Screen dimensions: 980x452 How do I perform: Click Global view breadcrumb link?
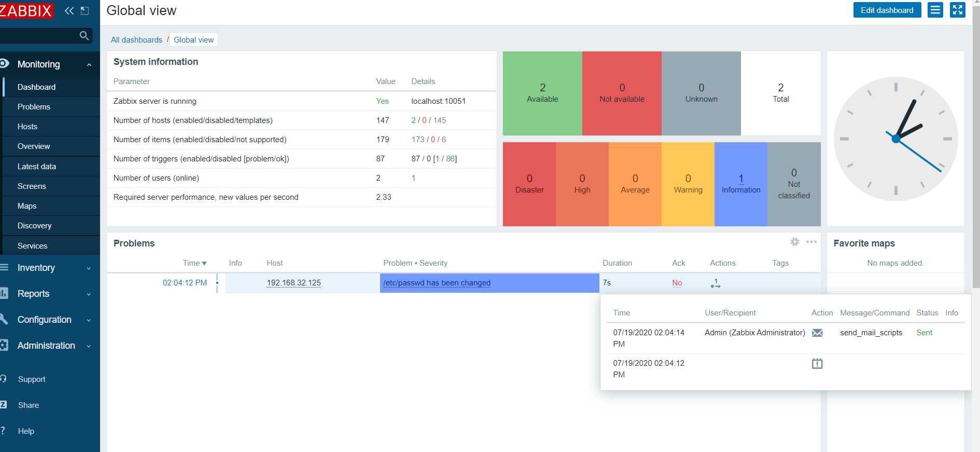(x=193, y=40)
